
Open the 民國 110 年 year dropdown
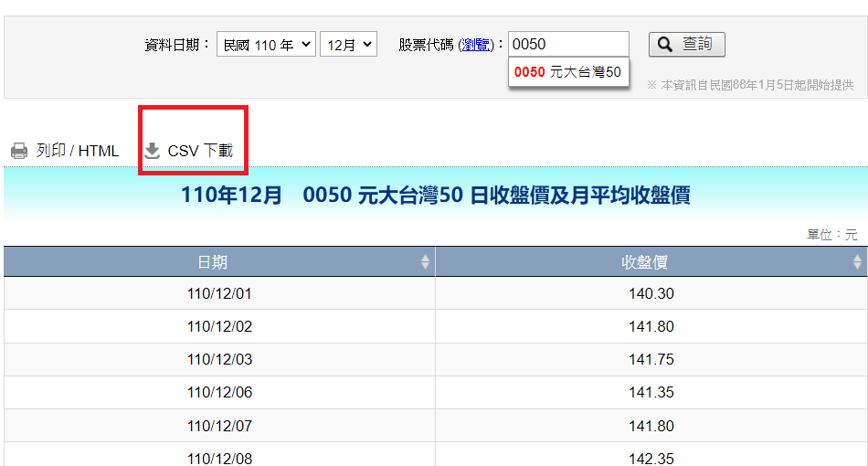(266, 44)
